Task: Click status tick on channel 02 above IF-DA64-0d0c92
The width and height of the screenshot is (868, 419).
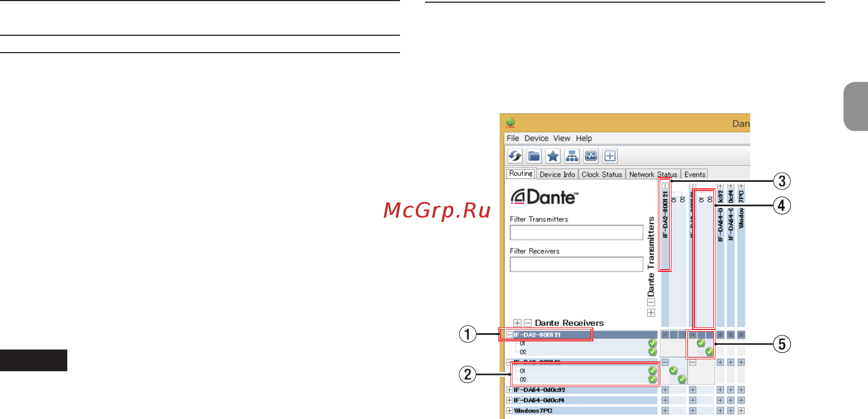Action: point(652,379)
